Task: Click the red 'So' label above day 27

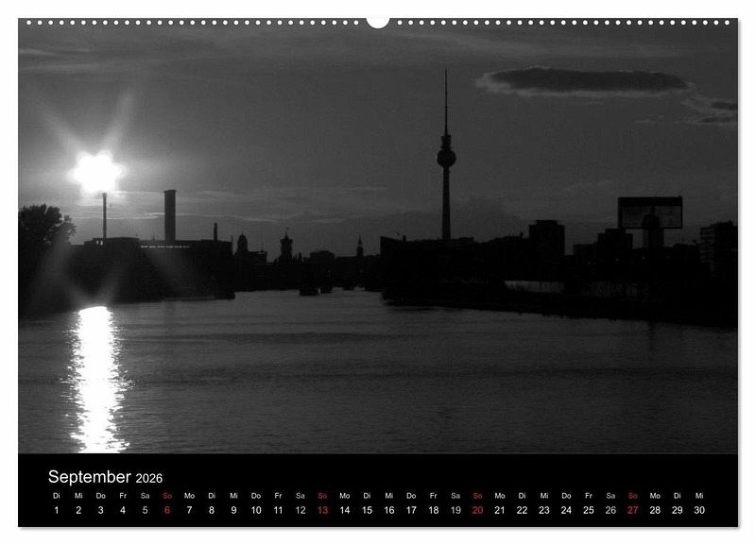Action: [633, 496]
